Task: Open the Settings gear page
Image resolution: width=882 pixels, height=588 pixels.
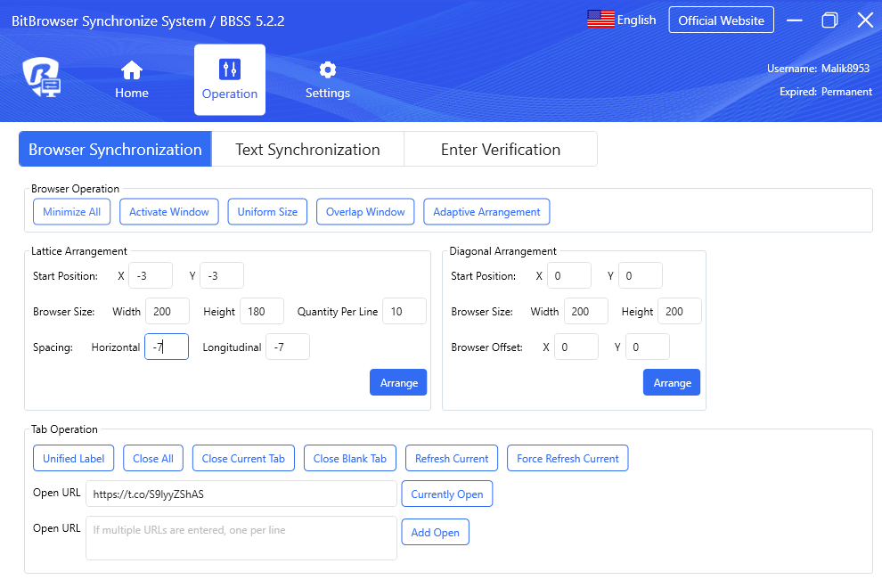Action: point(327,80)
